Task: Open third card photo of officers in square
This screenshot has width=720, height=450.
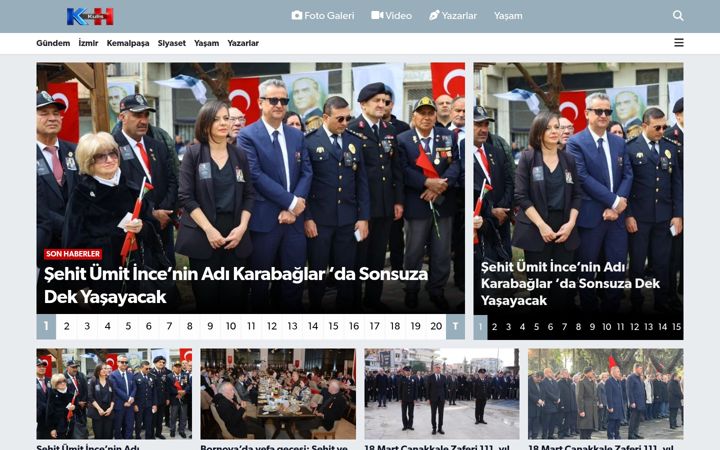Action: [x=442, y=394]
